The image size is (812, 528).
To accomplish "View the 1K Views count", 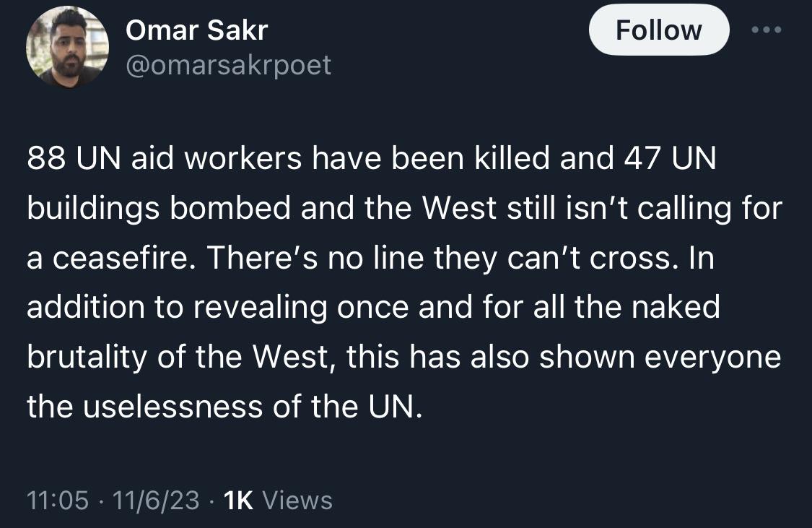I will [278, 500].
